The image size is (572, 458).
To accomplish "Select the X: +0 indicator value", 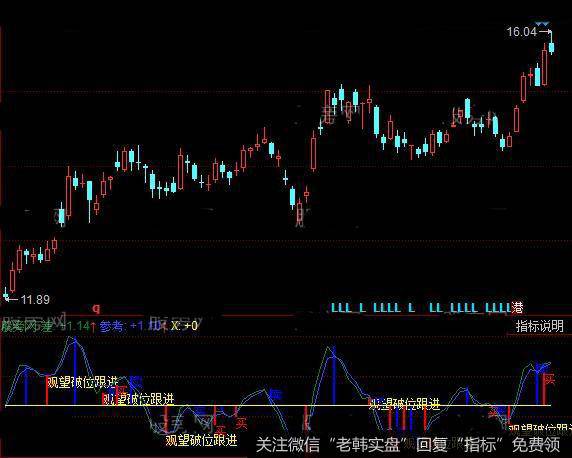I will coord(184,326).
